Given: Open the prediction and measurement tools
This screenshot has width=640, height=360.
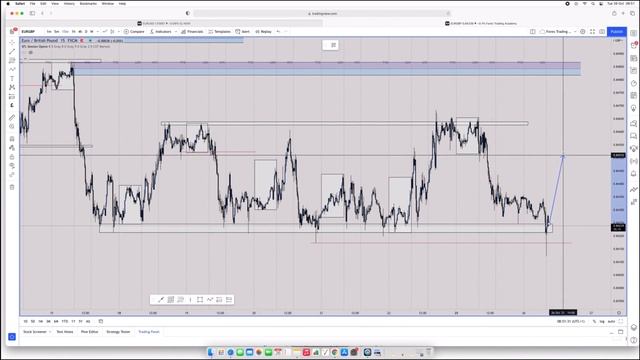Looking at the screenshot, I should click(12, 96).
